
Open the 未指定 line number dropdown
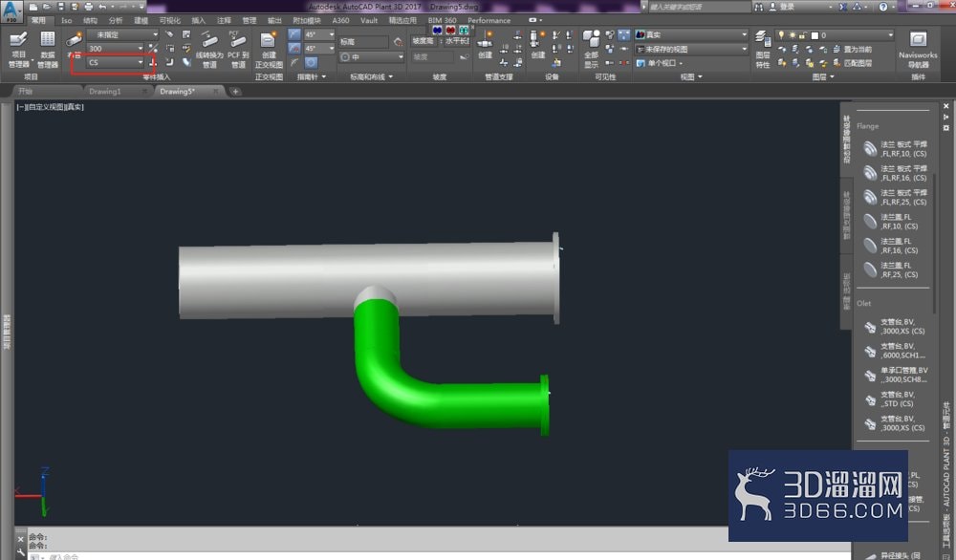coord(122,34)
